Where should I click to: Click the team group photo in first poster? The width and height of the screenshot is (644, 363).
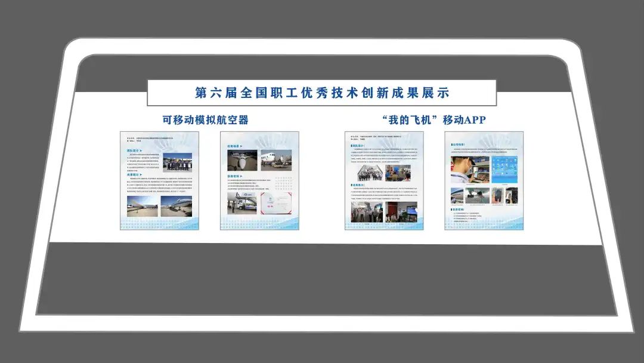[177, 164]
